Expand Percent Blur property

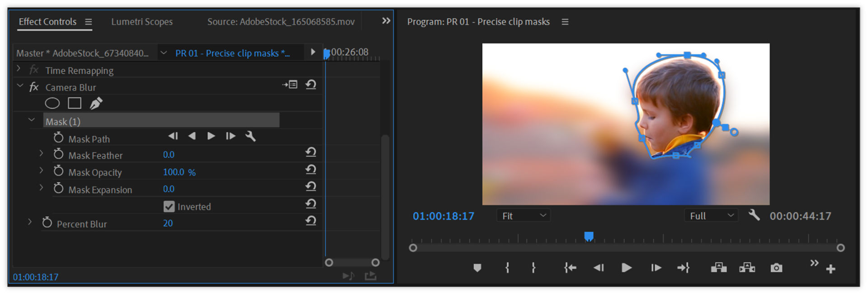pos(30,222)
